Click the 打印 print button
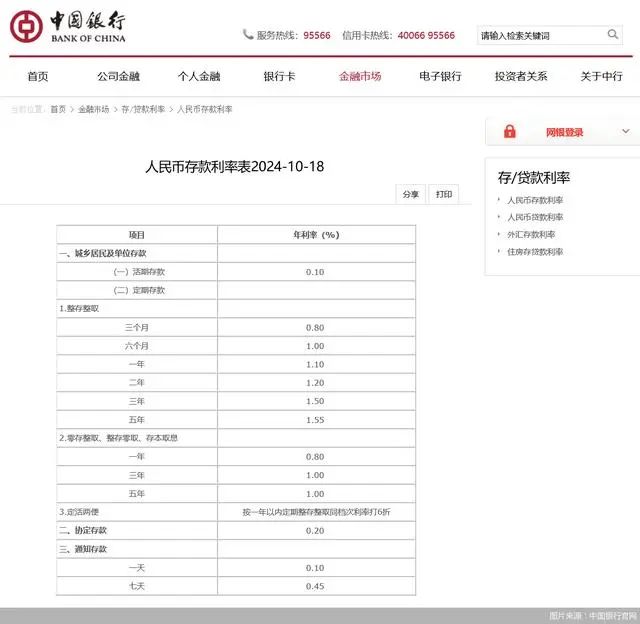This screenshot has height=624, width=640. click(x=444, y=194)
